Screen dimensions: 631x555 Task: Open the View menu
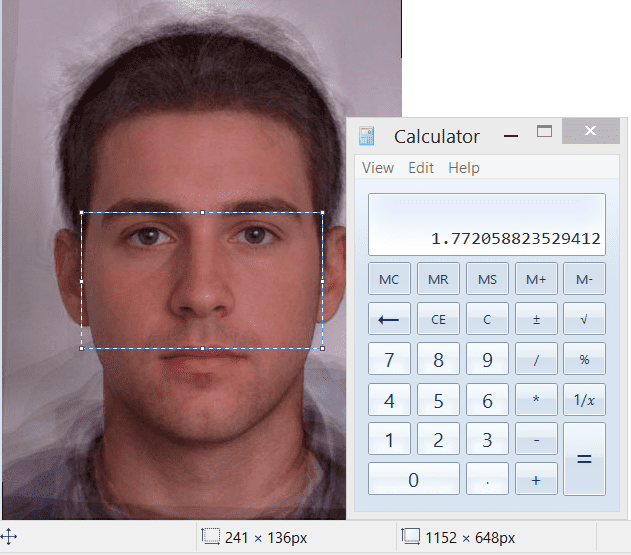378,168
